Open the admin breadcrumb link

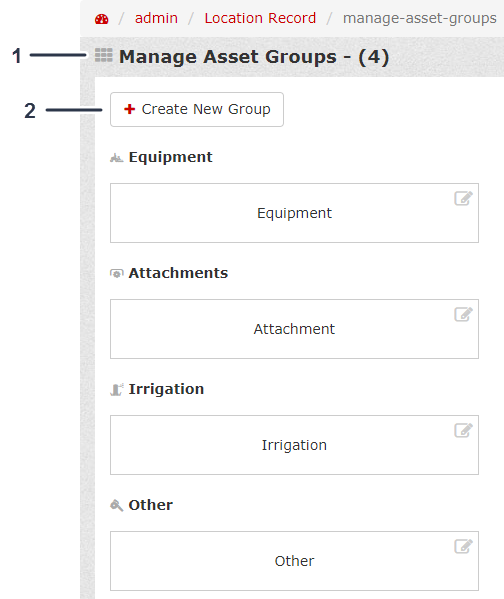click(156, 18)
